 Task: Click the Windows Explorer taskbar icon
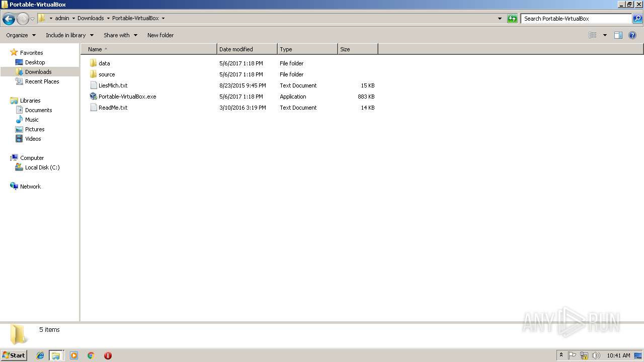click(56, 355)
